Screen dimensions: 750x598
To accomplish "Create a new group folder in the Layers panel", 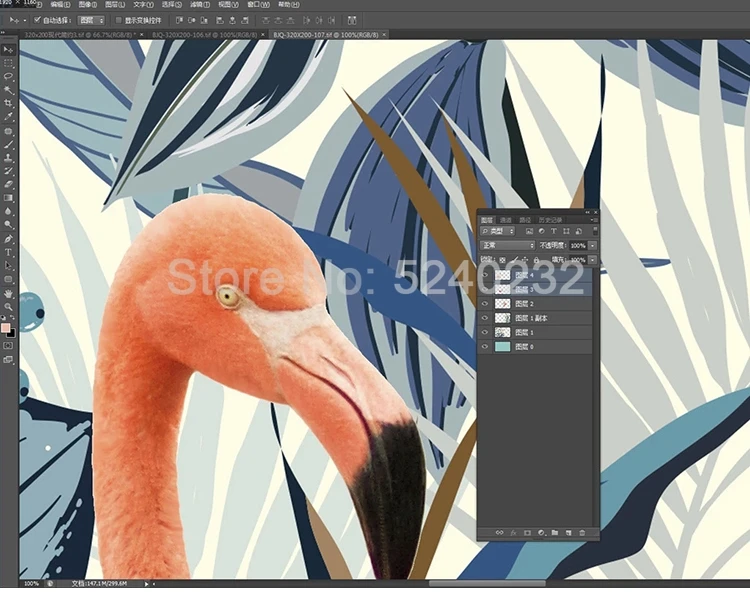I will click(x=555, y=532).
